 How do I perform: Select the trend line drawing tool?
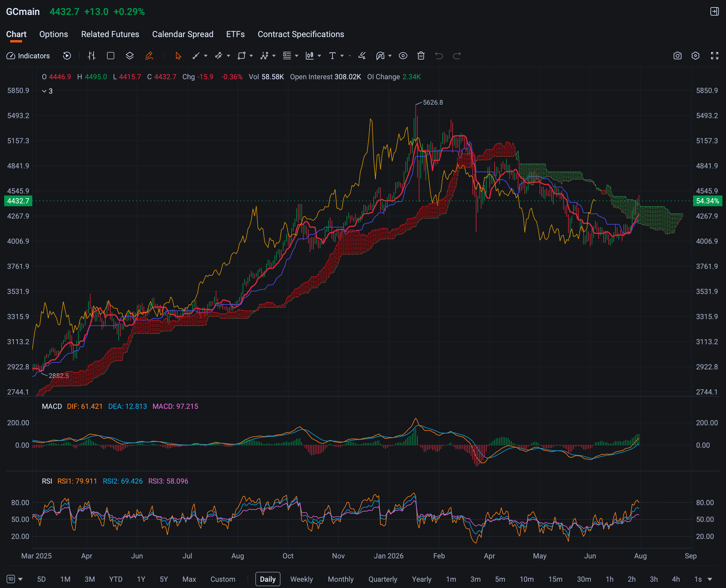(196, 56)
